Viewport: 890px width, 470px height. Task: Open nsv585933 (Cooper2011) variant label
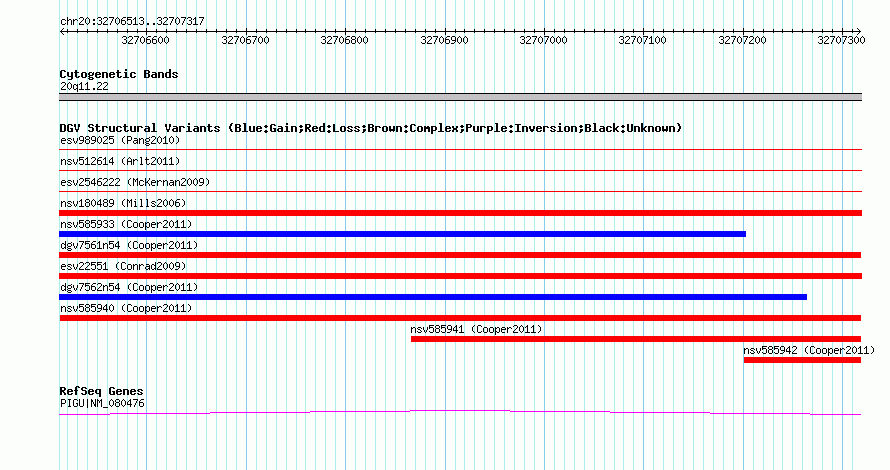click(x=126, y=224)
